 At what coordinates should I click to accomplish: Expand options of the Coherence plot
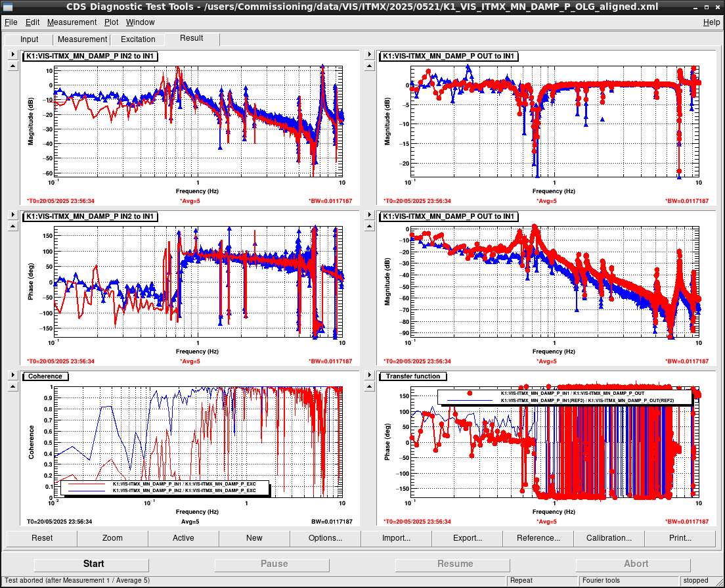13,375
